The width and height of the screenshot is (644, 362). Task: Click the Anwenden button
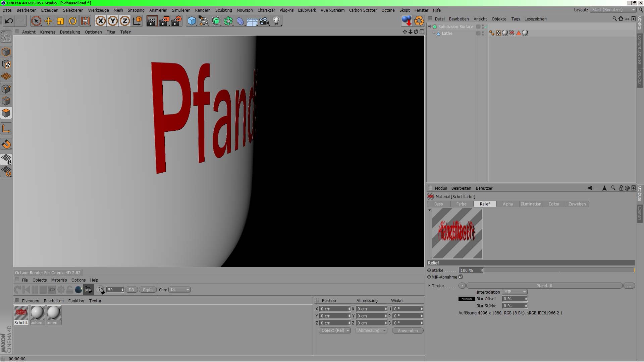[x=408, y=330]
